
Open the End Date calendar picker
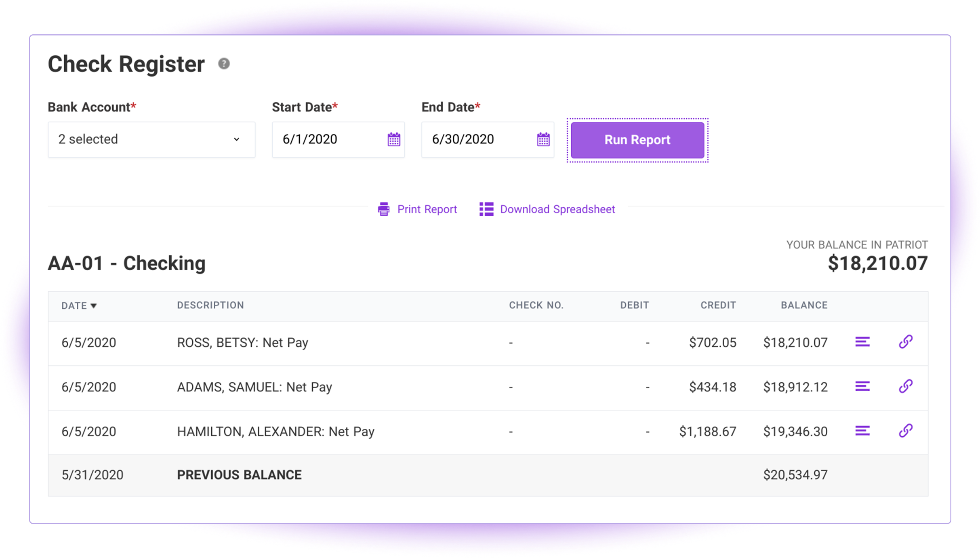pyautogui.click(x=543, y=139)
